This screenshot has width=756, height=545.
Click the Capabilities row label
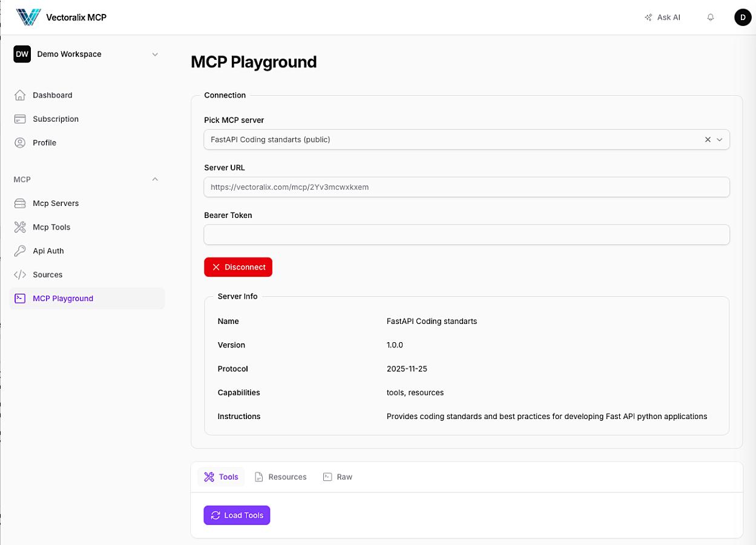[x=239, y=392]
